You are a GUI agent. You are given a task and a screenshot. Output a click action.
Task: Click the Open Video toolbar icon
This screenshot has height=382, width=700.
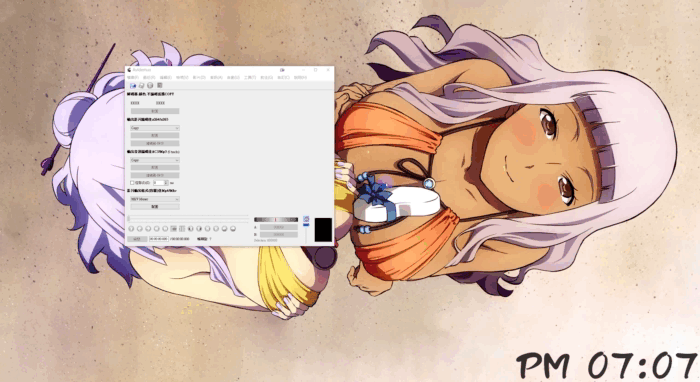(133, 85)
